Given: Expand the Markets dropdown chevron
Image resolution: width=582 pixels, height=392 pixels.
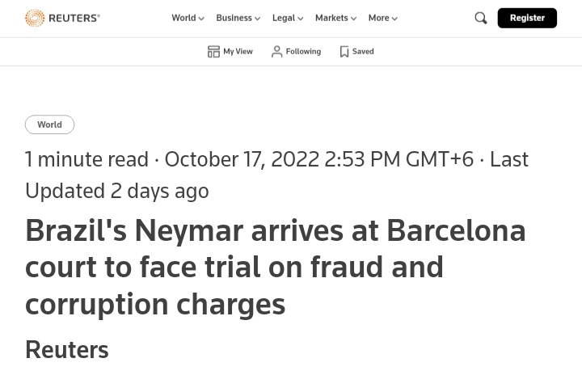Looking at the screenshot, I should [353, 19].
